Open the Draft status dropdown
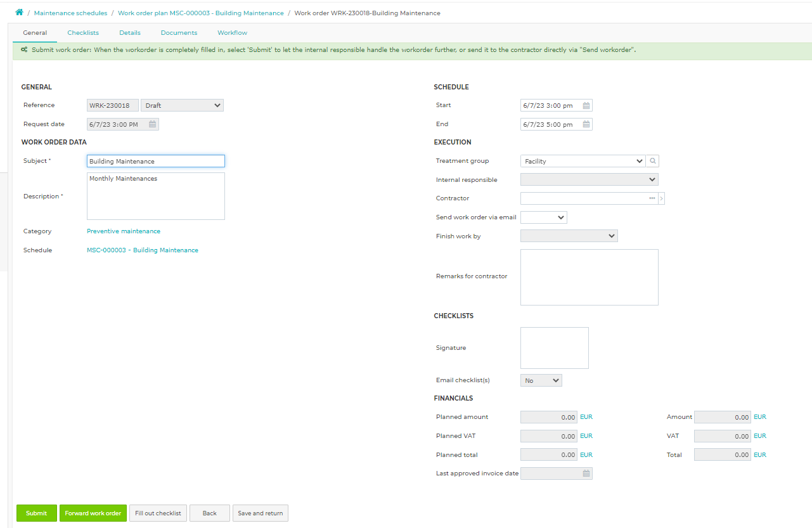Image resolution: width=812 pixels, height=528 pixels. click(182, 105)
